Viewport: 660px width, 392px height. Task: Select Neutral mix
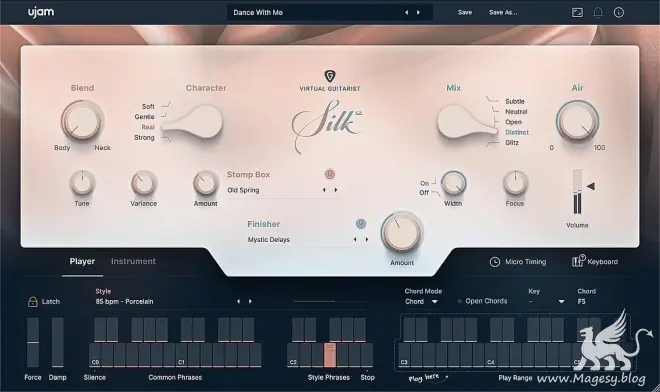click(x=516, y=112)
